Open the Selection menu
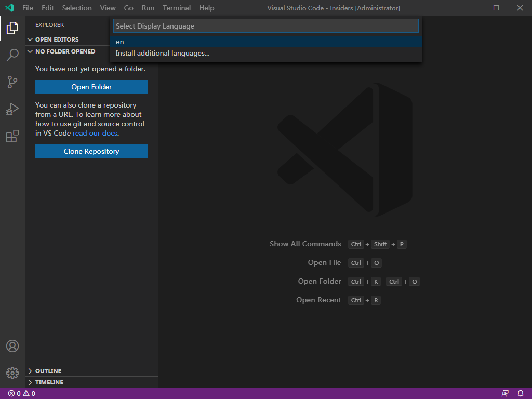 click(x=77, y=8)
